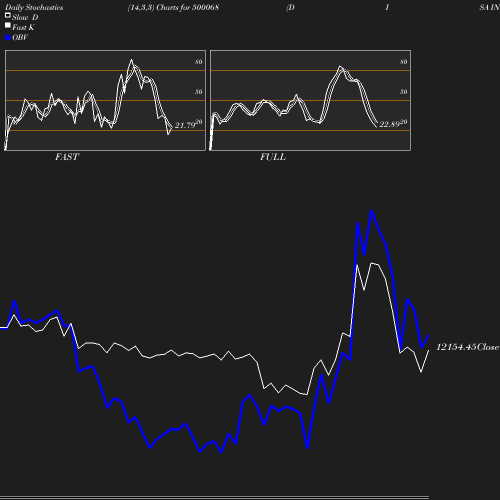Viewport: 500px width, 500px height.
Task: Click '(14,3,3) Charts for 500068' heading
Action: pos(173,7)
